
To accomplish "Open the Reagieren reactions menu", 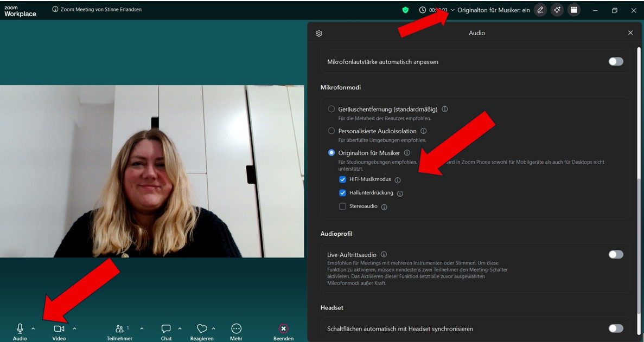I will (201, 328).
